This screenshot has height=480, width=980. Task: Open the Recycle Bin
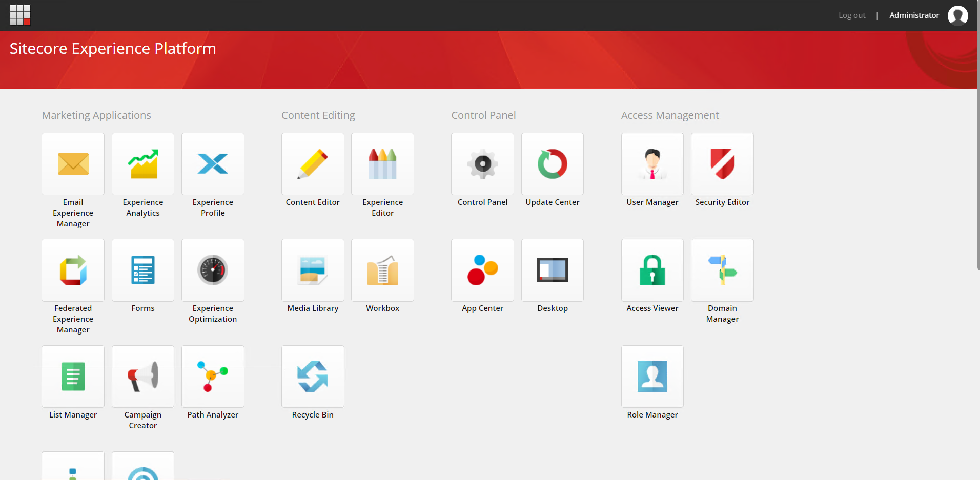pyautogui.click(x=313, y=377)
